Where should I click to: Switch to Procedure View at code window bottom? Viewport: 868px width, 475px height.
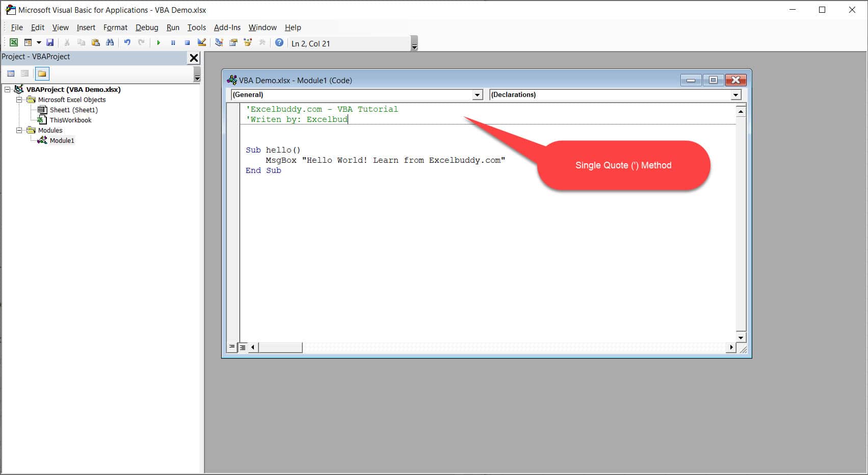coord(232,347)
